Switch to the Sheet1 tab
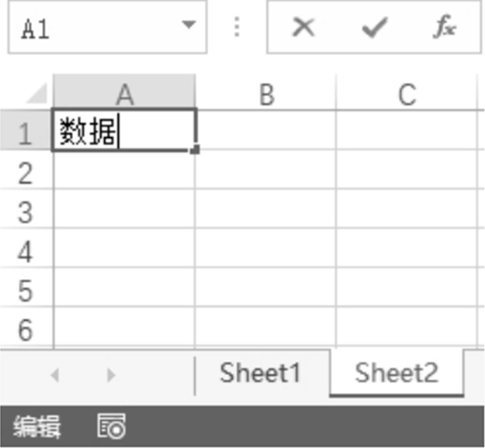This screenshot has width=485, height=448. click(x=260, y=373)
